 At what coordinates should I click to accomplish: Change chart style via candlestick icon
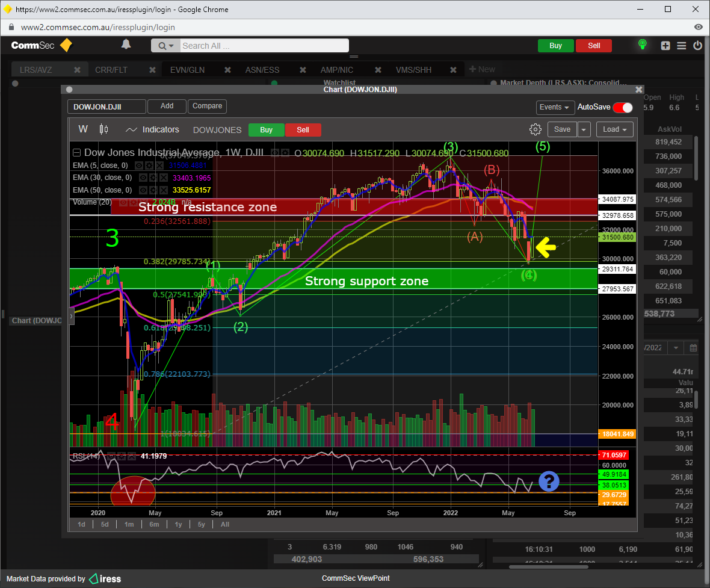103,129
